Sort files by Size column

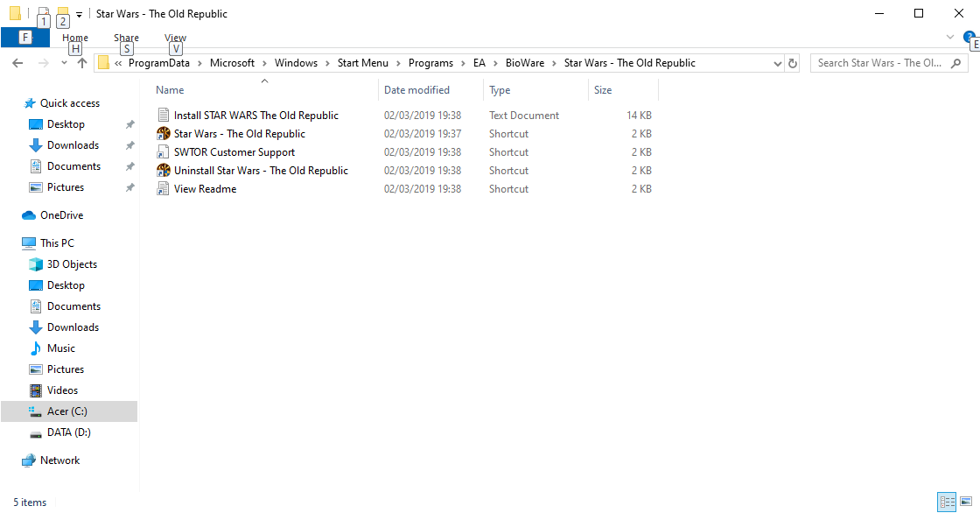603,90
